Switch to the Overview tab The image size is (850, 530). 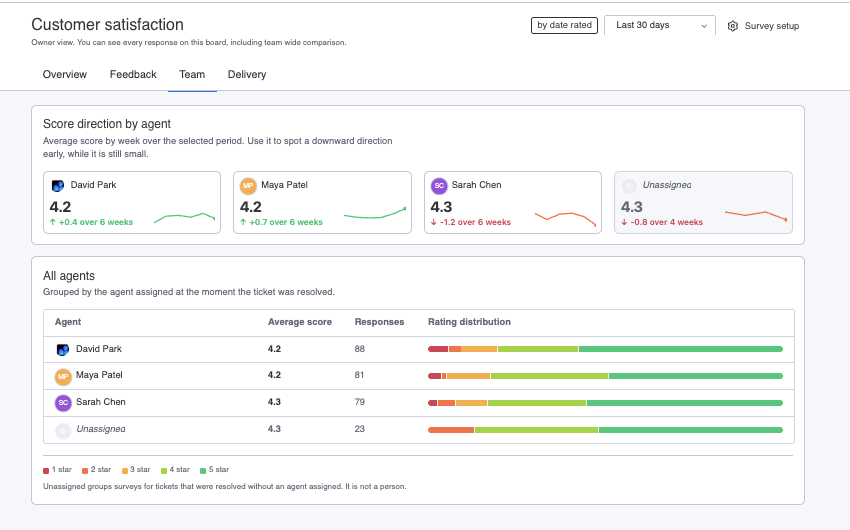tap(65, 75)
